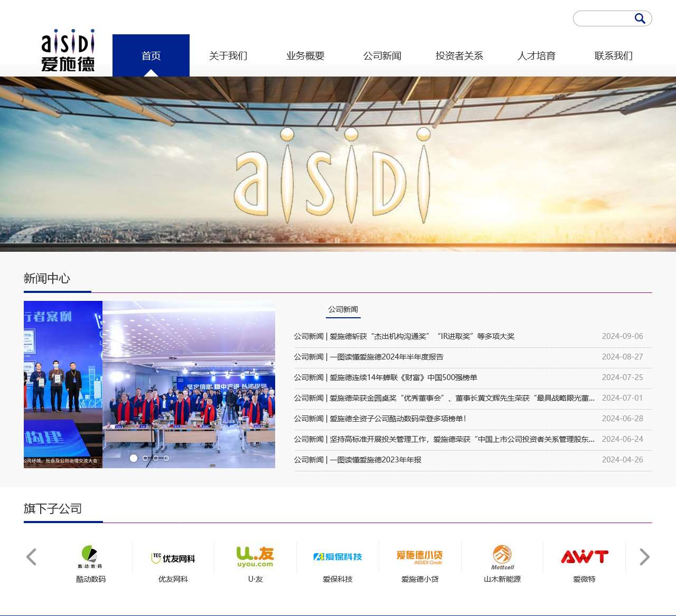
Task: Go to 公司新闻 in the navigation bar
Action: point(382,55)
